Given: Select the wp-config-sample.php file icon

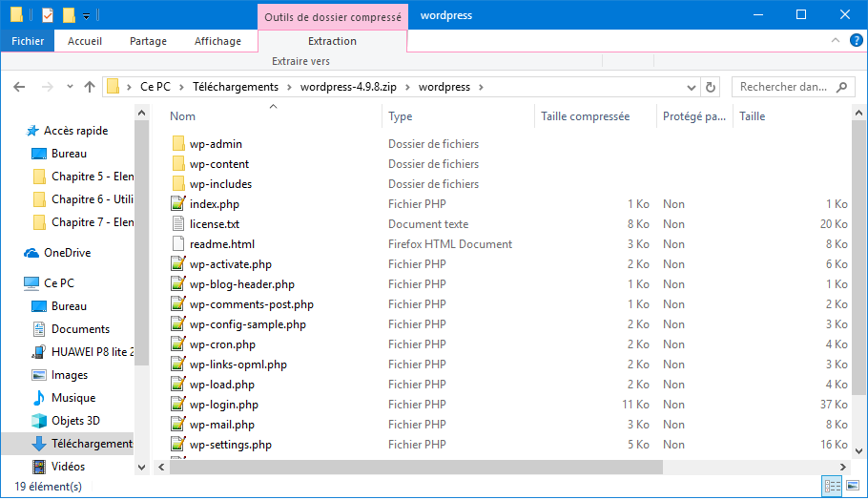Looking at the screenshot, I should pyautogui.click(x=177, y=323).
